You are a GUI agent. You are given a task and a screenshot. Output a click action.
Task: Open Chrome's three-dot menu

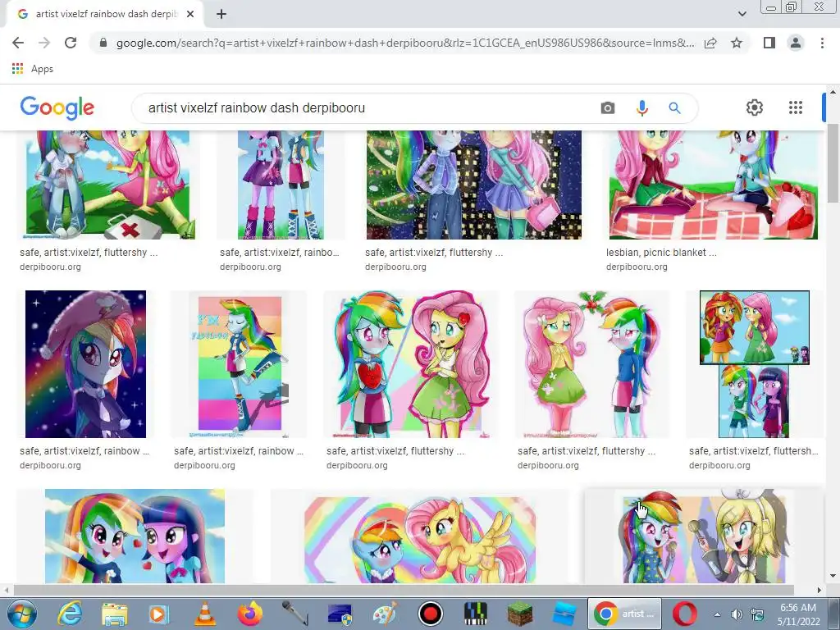tap(822, 43)
